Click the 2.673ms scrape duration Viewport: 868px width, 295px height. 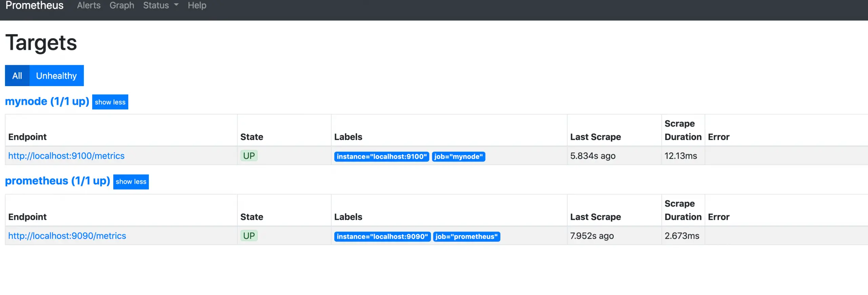[x=682, y=236]
